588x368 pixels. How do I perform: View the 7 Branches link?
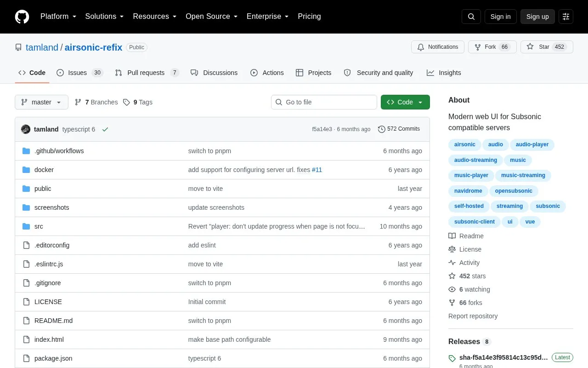click(96, 102)
